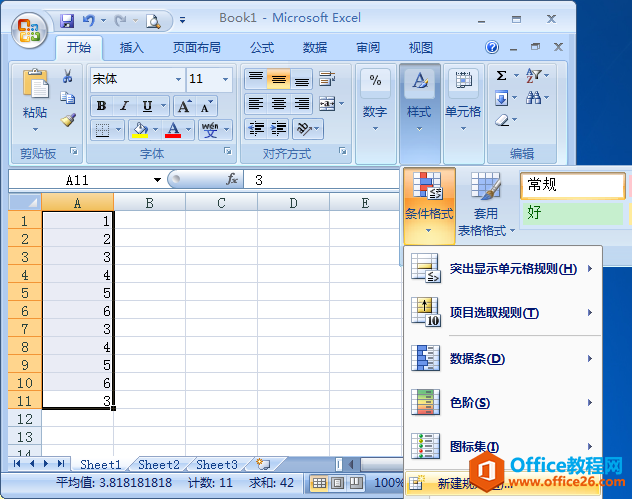Decrease font size with the smaller A
Viewport: 632px width, 499px height.
[207, 106]
